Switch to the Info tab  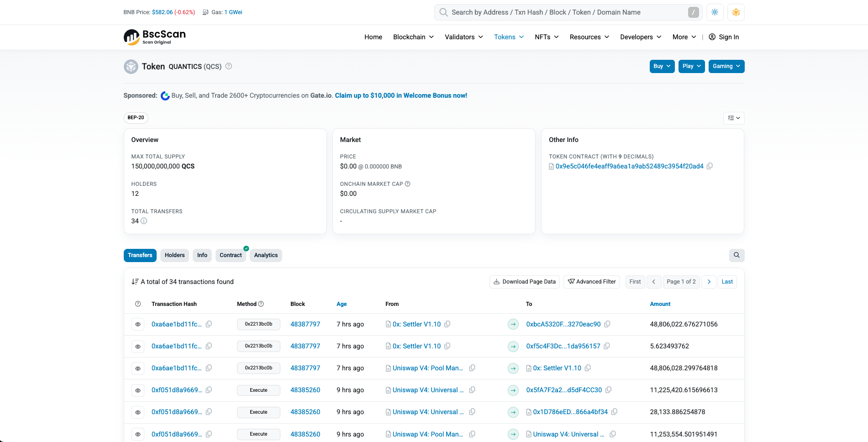coord(202,255)
